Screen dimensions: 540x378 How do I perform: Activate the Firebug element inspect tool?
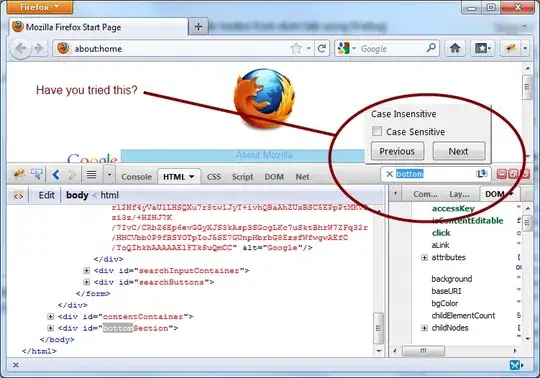point(37,175)
